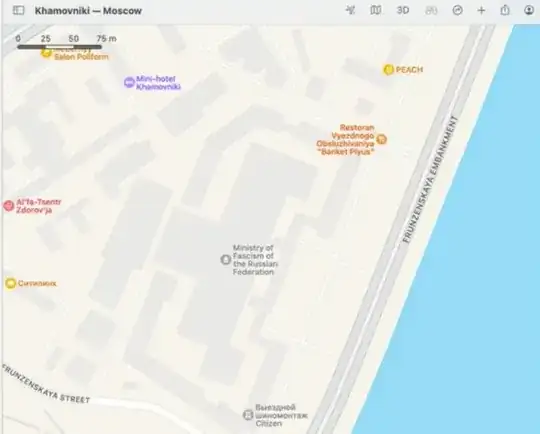Click the directions arrow icon
Image resolution: width=540 pixels, height=434 pixels.
click(x=457, y=10)
